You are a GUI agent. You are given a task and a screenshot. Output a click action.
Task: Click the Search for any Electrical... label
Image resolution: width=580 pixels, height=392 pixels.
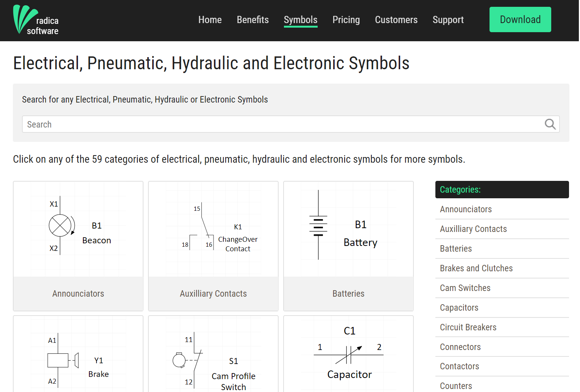[x=145, y=100]
